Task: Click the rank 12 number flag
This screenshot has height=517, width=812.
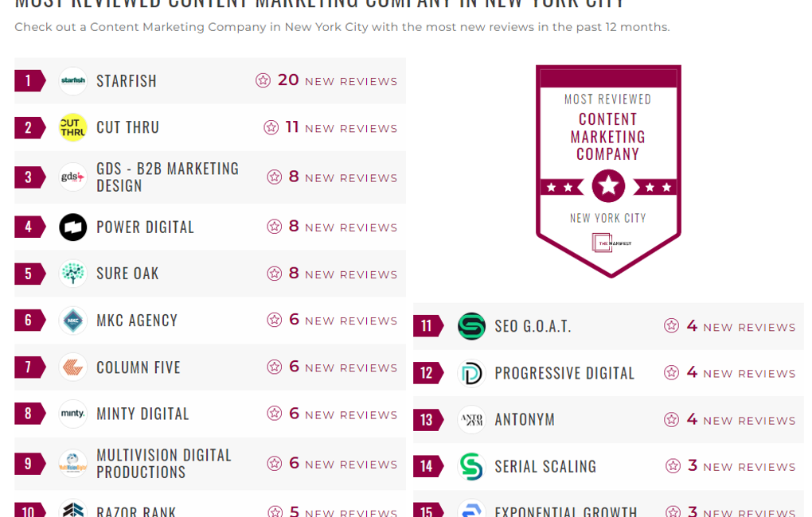Action: [x=427, y=373]
